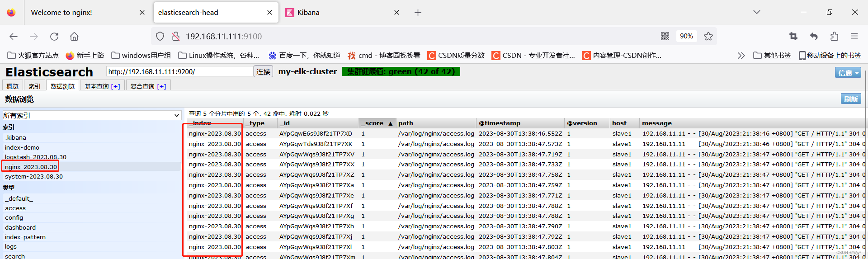Viewport: 868px width, 259px height.
Task: Sort by the host column header
Action: (624, 123)
